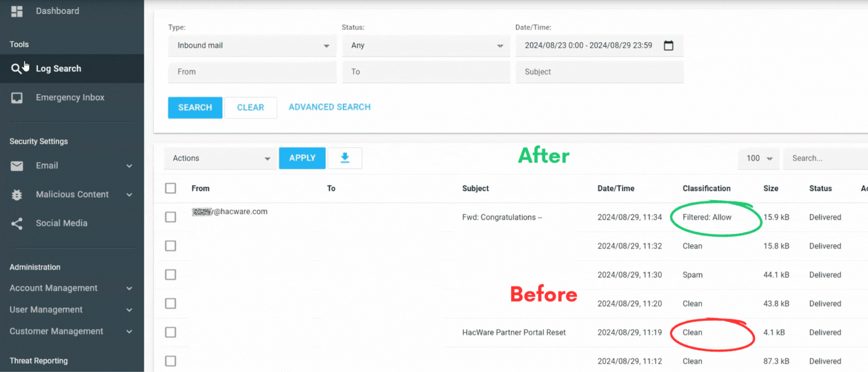Image resolution: width=868 pixels, height=372 pixels.
Task: Go to Dashboard in sidebar
Action: coord(58,11)
